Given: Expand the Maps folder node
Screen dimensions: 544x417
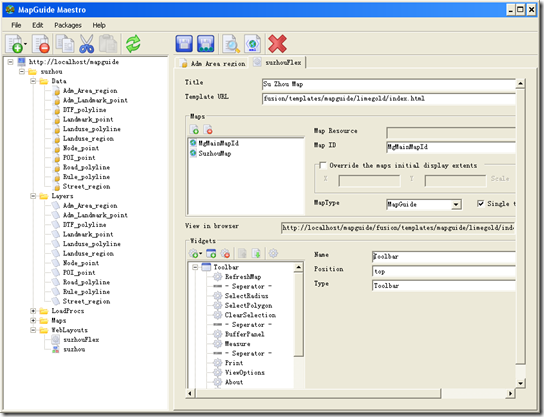Looking at the screenshot, I should 33,321.
